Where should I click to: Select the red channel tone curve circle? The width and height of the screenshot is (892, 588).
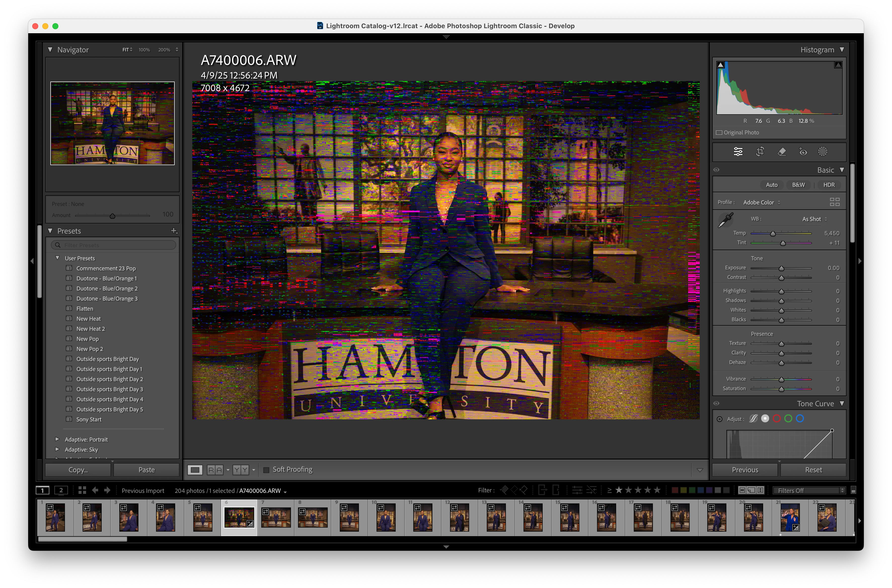776,419
